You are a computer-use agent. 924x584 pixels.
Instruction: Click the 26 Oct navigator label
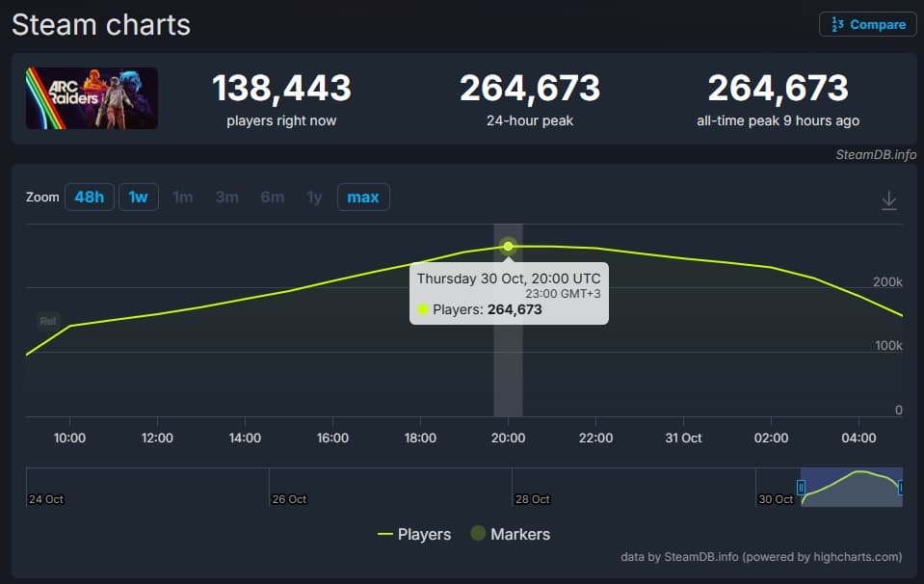click(289, 499)
